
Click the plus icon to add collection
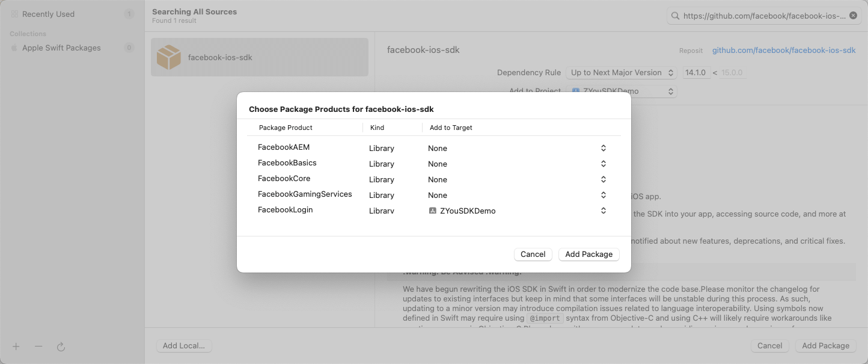point(16,347)
